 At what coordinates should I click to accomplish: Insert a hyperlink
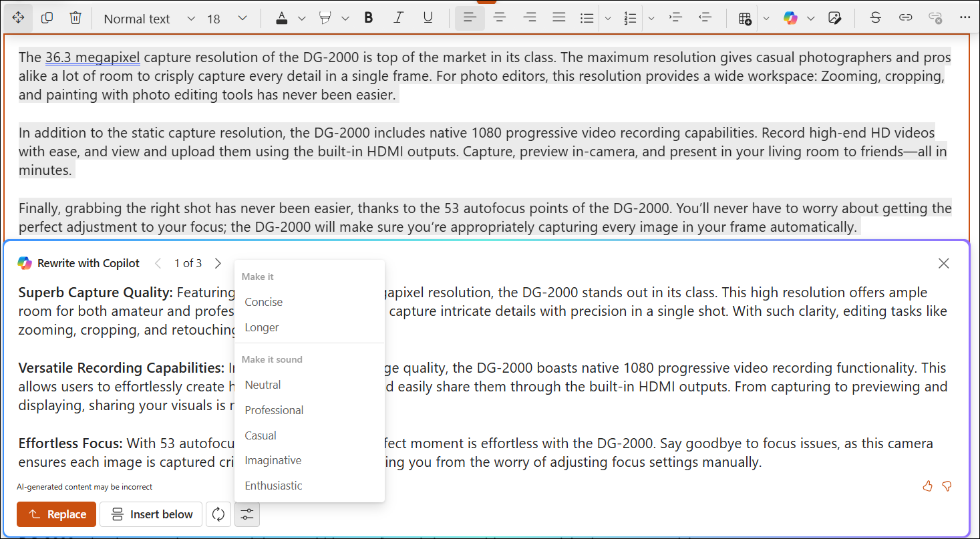pyautogui.click(x=905, y=17)
